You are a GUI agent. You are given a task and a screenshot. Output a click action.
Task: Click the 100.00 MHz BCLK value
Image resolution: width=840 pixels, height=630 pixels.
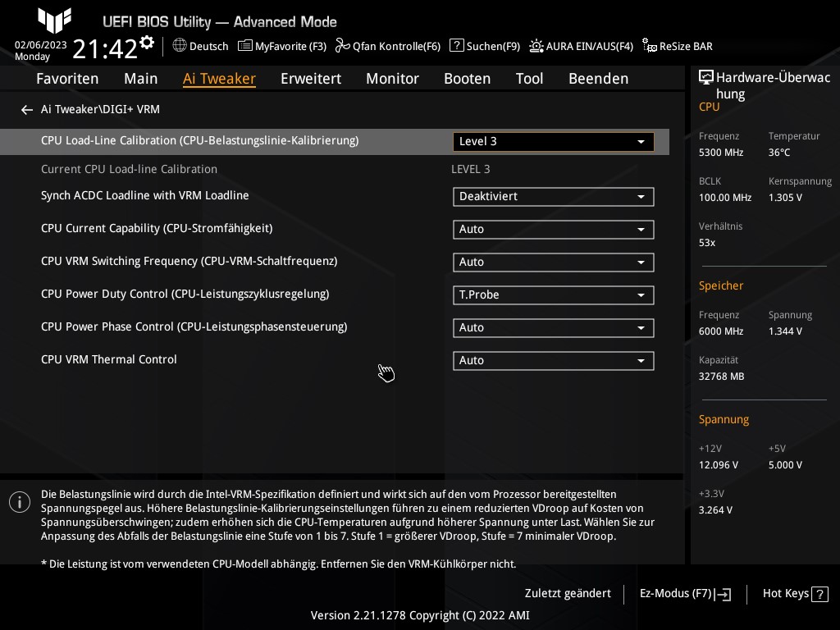pos(725,198)
